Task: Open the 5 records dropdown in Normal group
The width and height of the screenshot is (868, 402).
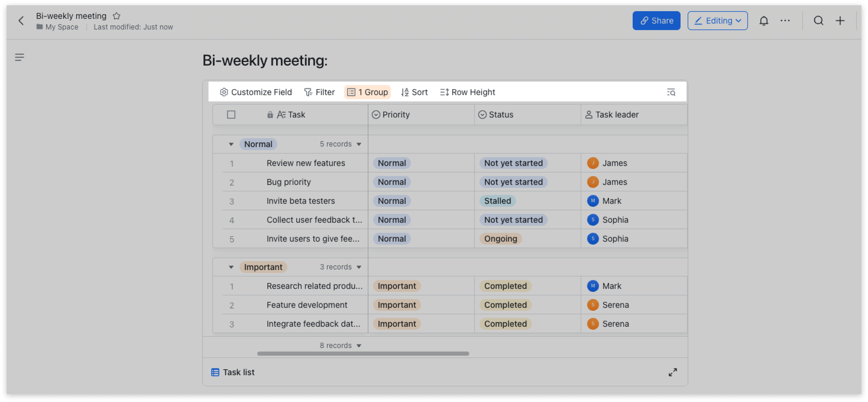Action: click(340, 144)
